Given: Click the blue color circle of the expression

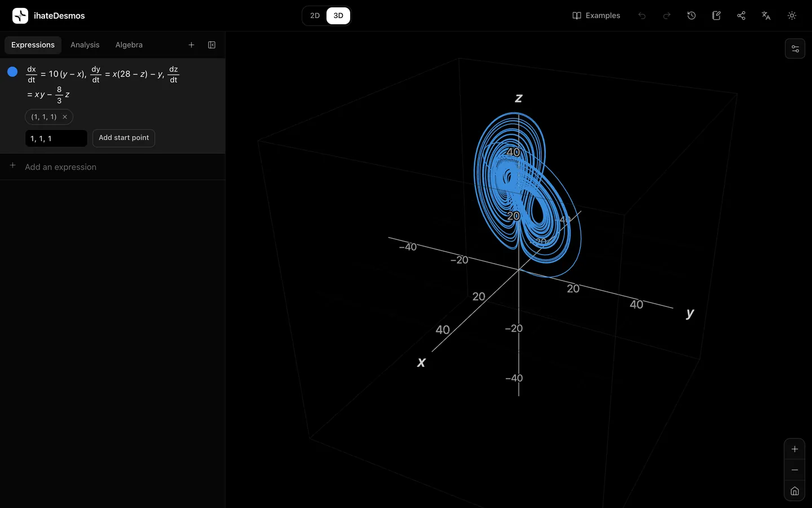Looking at the screenshot, I should point(12,72).
